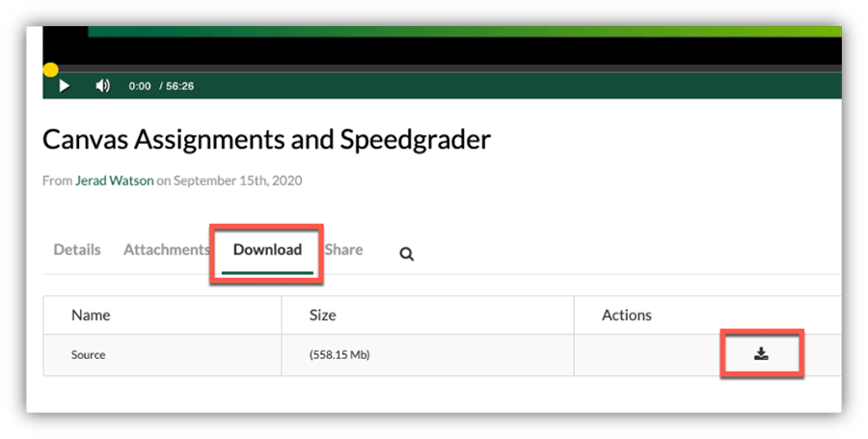Click the yellow playhead on the timeline

(50, 69)
